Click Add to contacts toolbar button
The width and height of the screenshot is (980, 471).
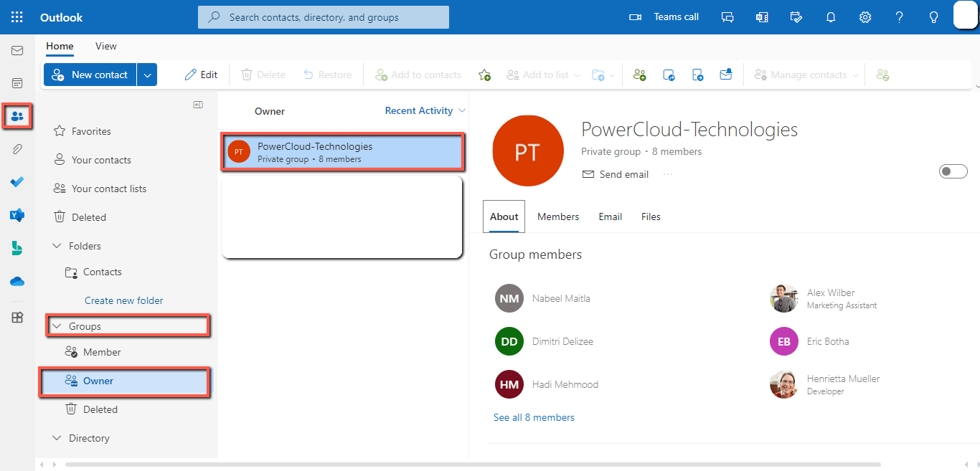[x=418, y=75]
